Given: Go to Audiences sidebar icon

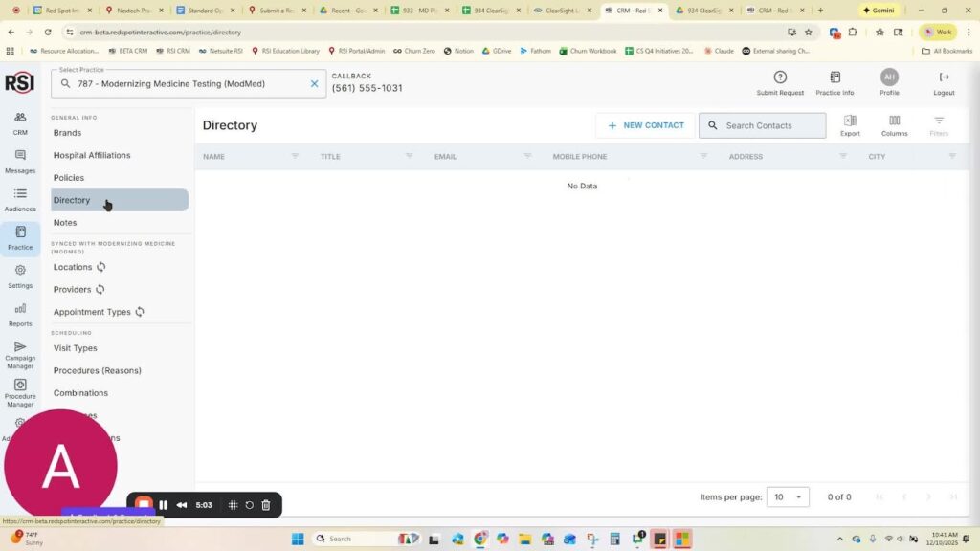Looking at the screenshot, I should pos(20,193).
